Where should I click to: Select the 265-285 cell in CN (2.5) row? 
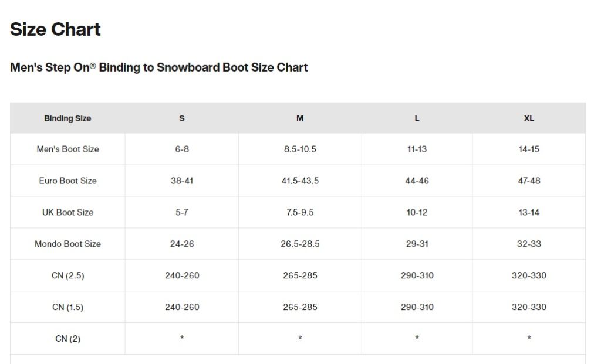pyautogui.click(x=300, y=275)
